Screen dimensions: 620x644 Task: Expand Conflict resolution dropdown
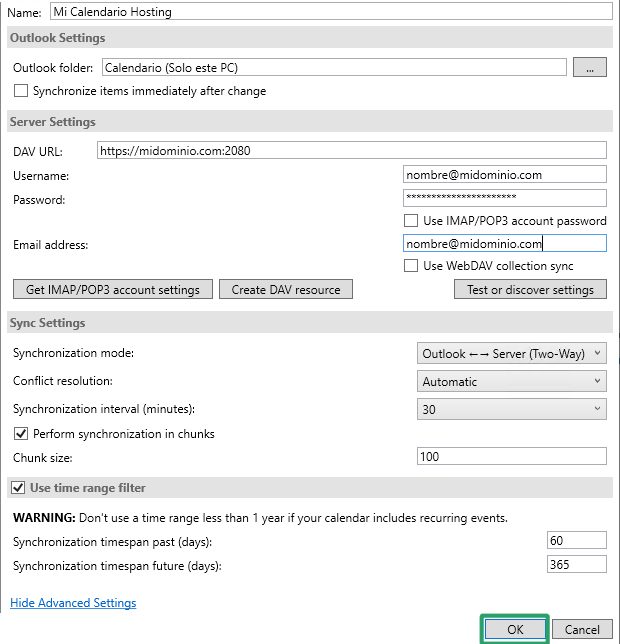(511, 381)
